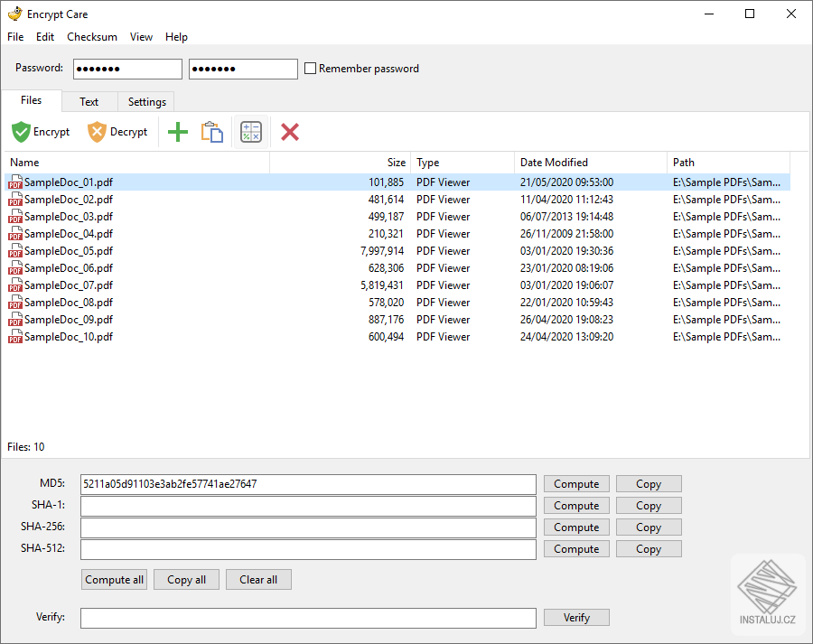
Task: Click the paste from clipboard icon
Action: coord(212,131)
